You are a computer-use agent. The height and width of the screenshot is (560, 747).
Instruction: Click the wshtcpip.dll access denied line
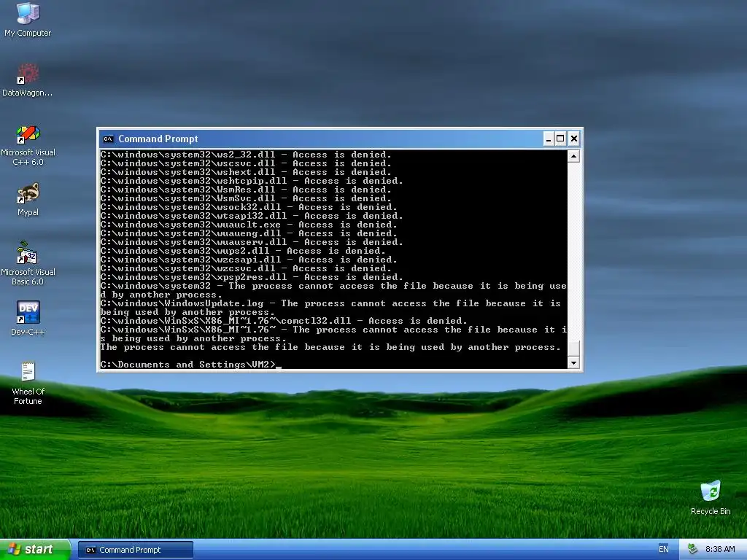252,181
